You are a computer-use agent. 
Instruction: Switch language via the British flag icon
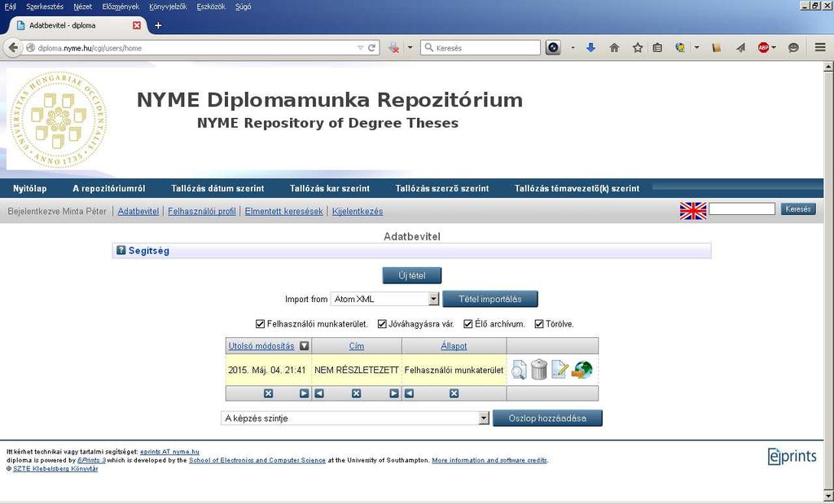coord(693,211)
